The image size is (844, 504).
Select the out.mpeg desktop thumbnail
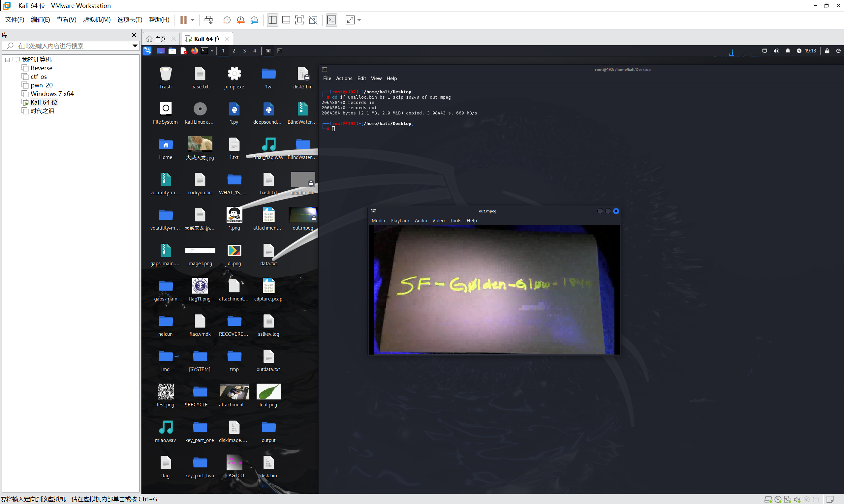point(303,219)
